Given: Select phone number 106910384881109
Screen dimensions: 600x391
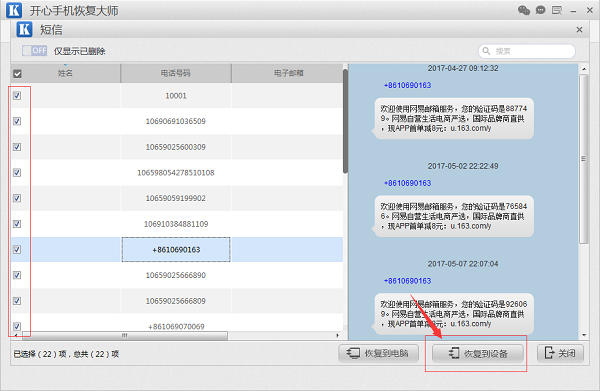Looking at the screenshot, I should pyautogui.click(x=176, y=224).
